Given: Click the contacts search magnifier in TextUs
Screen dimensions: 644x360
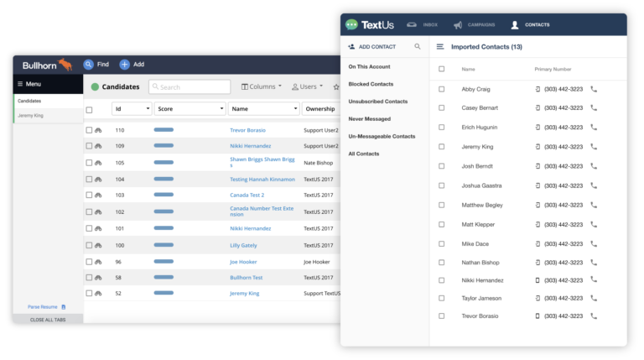Looking at the screenshot, I should tap(418, 46).
